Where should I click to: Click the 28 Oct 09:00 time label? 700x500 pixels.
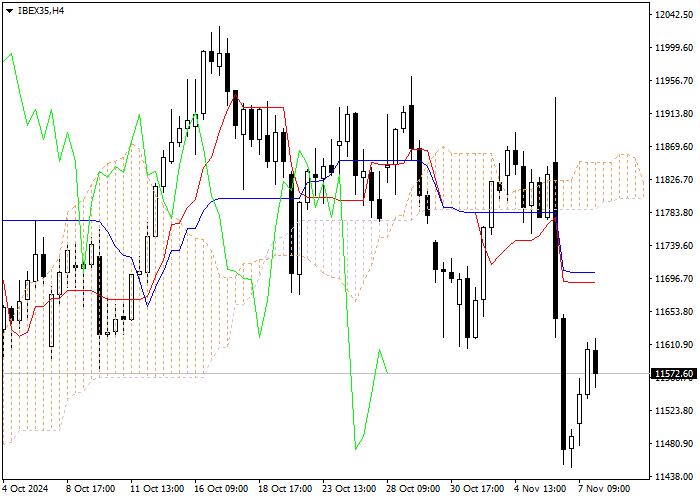click(414, 489)
